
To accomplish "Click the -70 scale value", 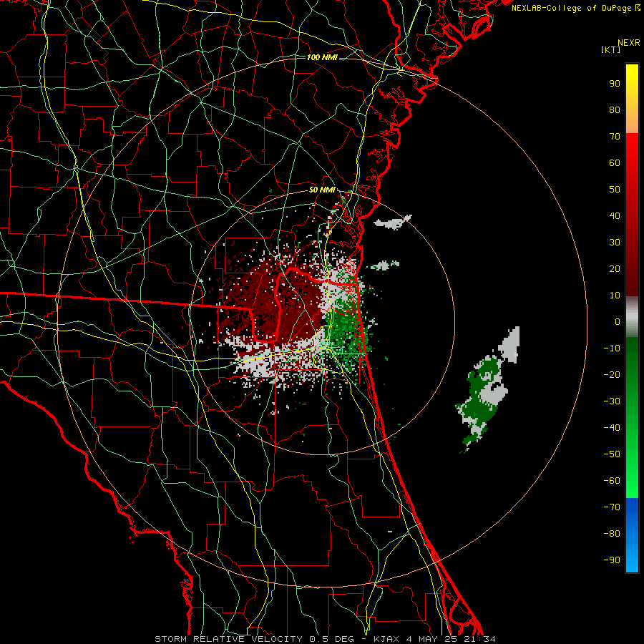I will (612, 507).
